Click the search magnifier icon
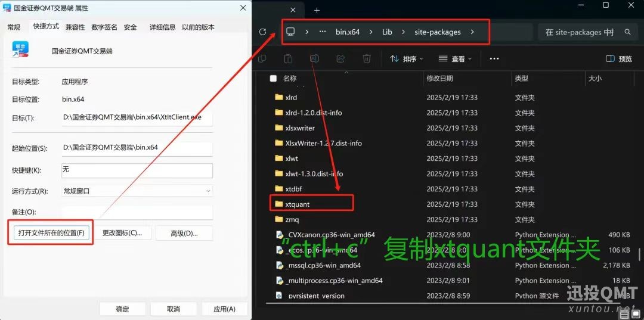Screen dimensions: 644x320 click(x=627, y=32)
